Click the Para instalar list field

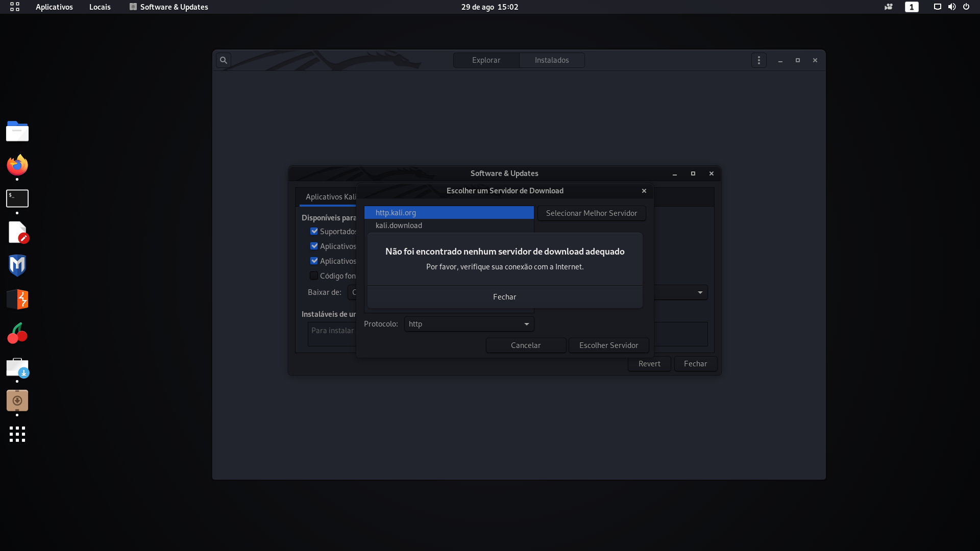coord(332,334)
